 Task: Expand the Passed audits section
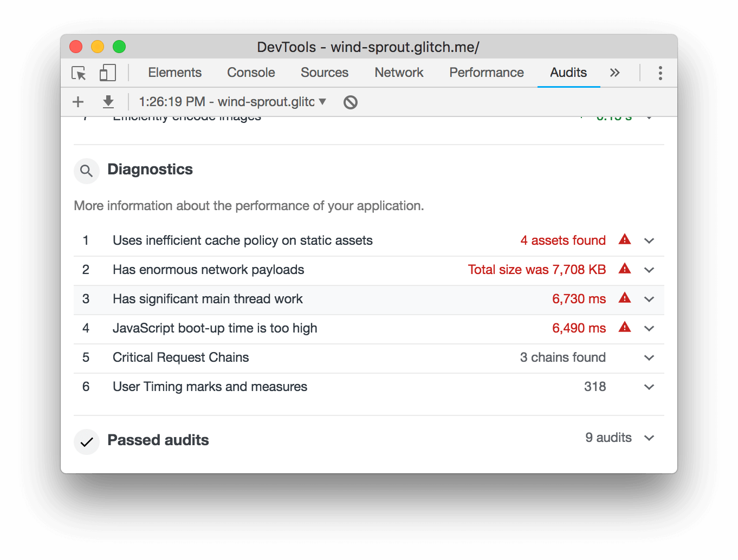(x=649, y=438)
